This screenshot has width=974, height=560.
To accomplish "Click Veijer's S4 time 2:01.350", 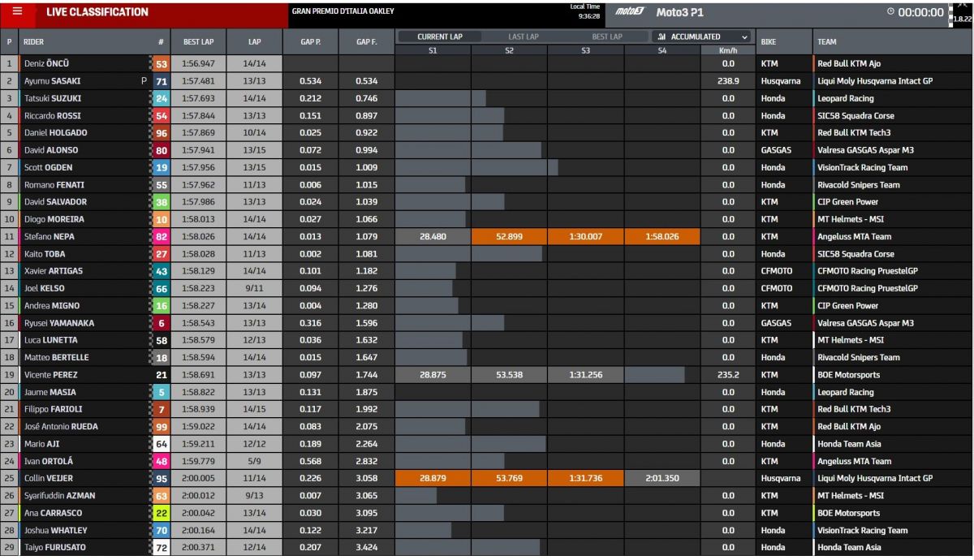I will tap(662, 479).
